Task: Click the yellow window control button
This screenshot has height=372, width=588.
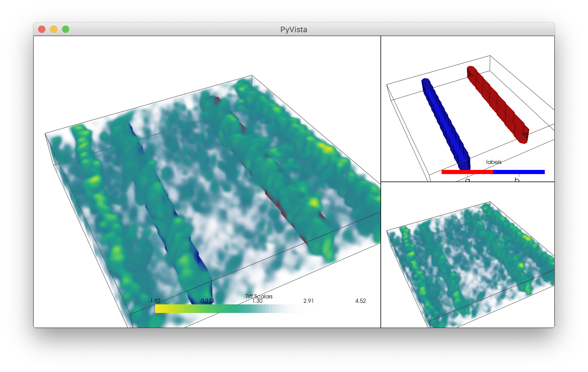Action: point(54,29)
